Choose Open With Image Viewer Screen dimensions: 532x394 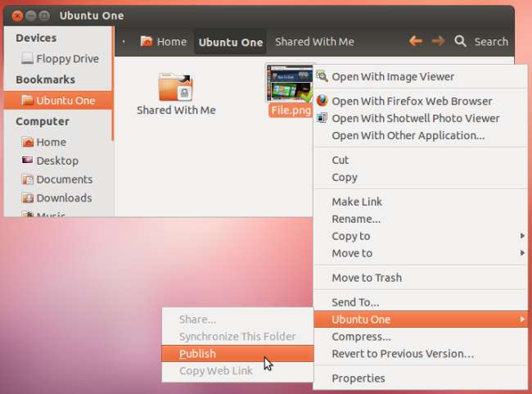[421, 76]
